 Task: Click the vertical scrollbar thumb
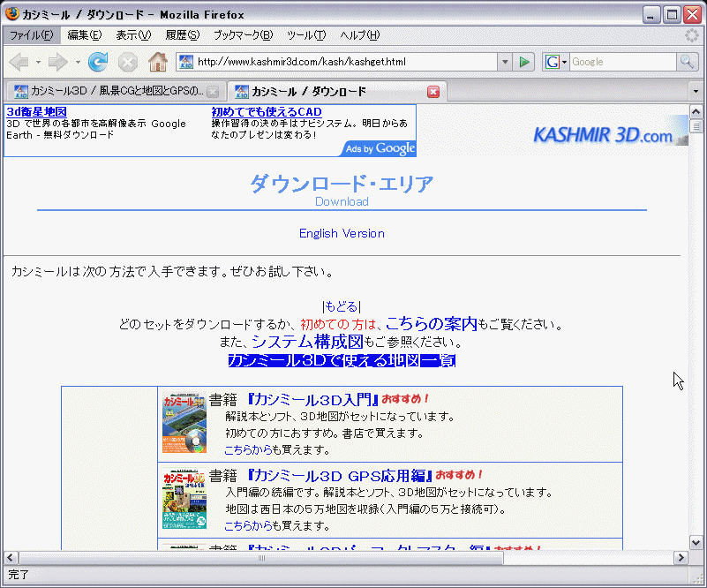pyautogui.click(x=696, y=125)
